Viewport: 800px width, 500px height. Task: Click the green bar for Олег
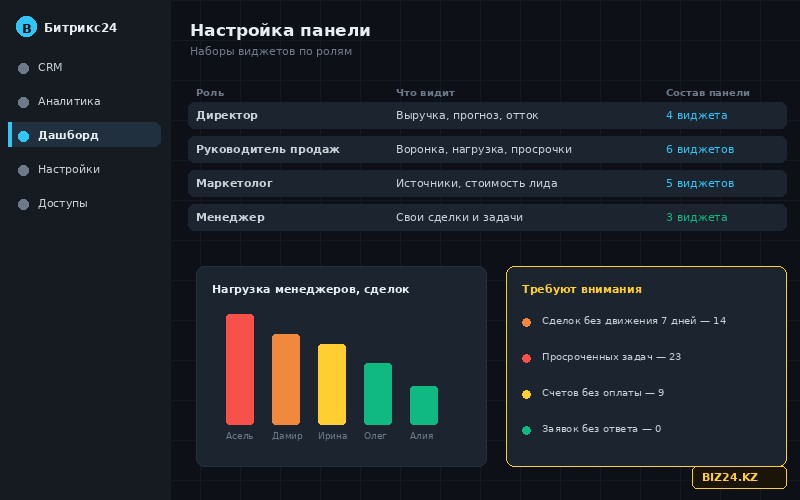coord(378,394)
